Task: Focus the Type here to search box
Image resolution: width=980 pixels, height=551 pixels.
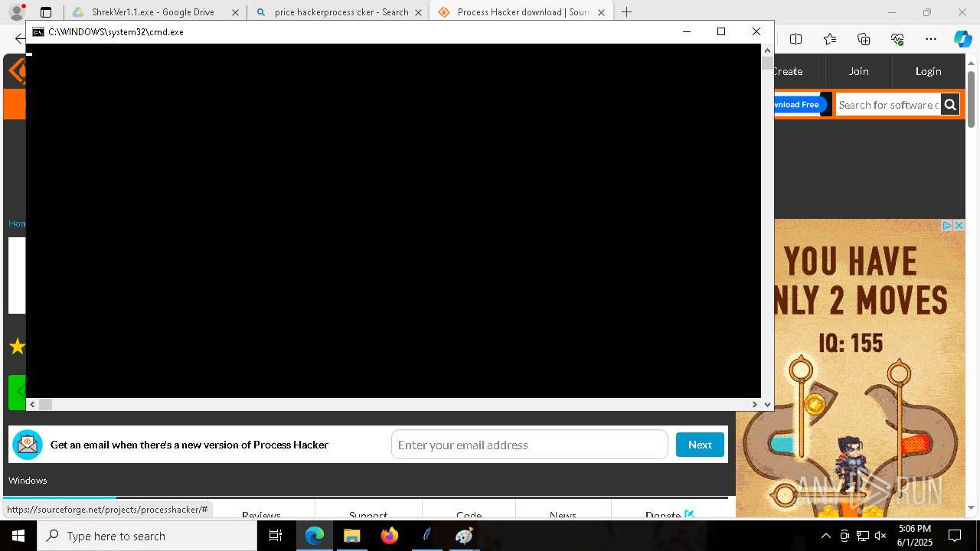Action: pyautogui.click(x=147, y=536)
